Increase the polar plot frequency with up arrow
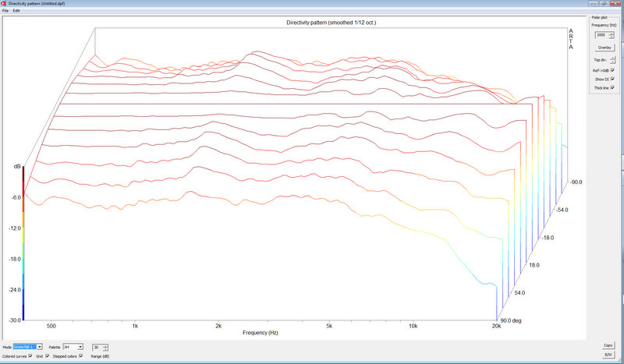 (x=612, y=33)
